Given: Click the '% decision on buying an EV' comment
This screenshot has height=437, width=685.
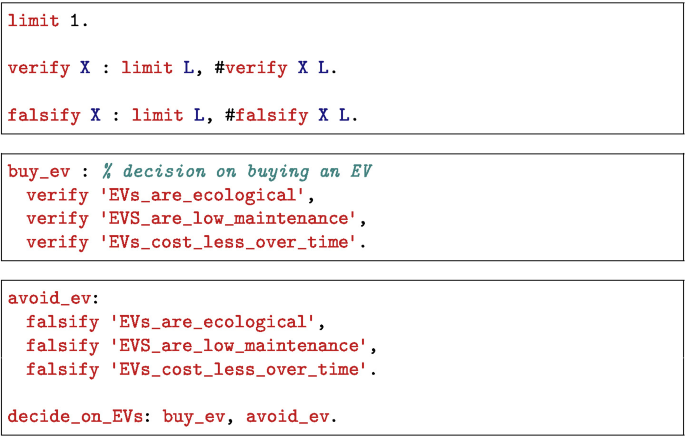Looking at the screenshot, I should point(235,171).
